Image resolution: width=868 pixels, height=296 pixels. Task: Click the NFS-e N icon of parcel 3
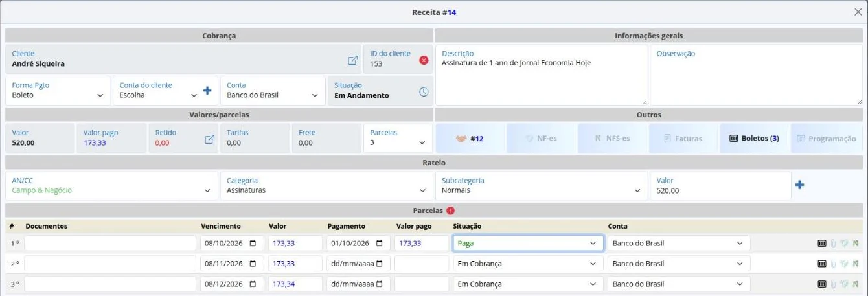coord(856,284)
